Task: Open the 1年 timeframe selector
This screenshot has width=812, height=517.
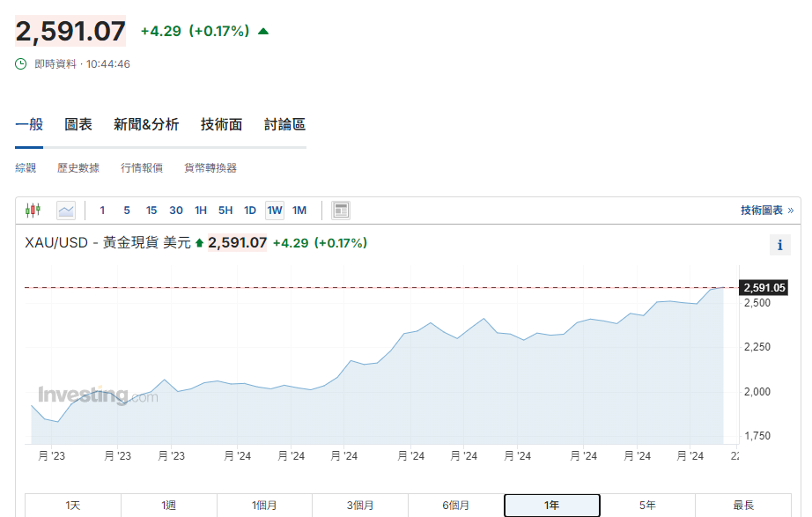Action: pyautogui.click(x=551, y=506)
